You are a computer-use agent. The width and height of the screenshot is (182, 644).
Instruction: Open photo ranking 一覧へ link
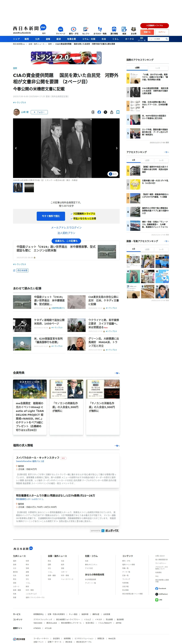pyautogui.click(x=166, y=241)
